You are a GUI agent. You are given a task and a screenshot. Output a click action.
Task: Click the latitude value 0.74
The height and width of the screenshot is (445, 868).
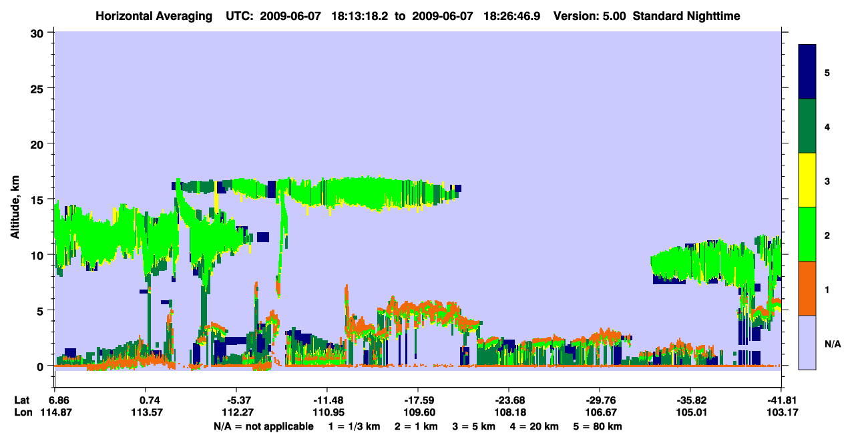[x=150, y=400]
